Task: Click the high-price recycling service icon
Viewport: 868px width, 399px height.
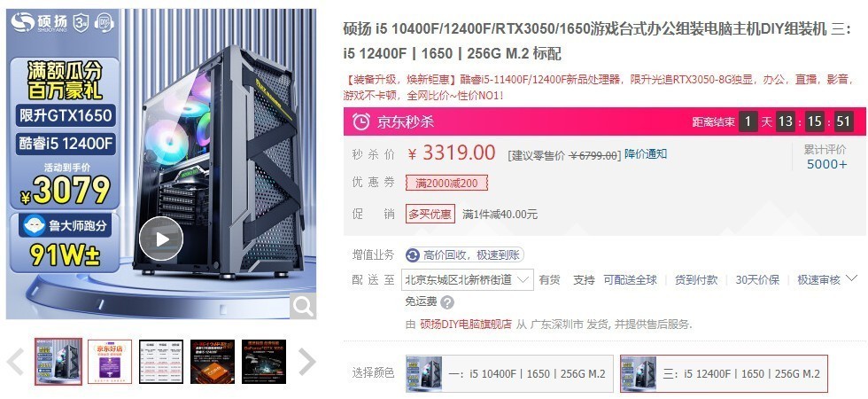Action: (x=413, y=255)
